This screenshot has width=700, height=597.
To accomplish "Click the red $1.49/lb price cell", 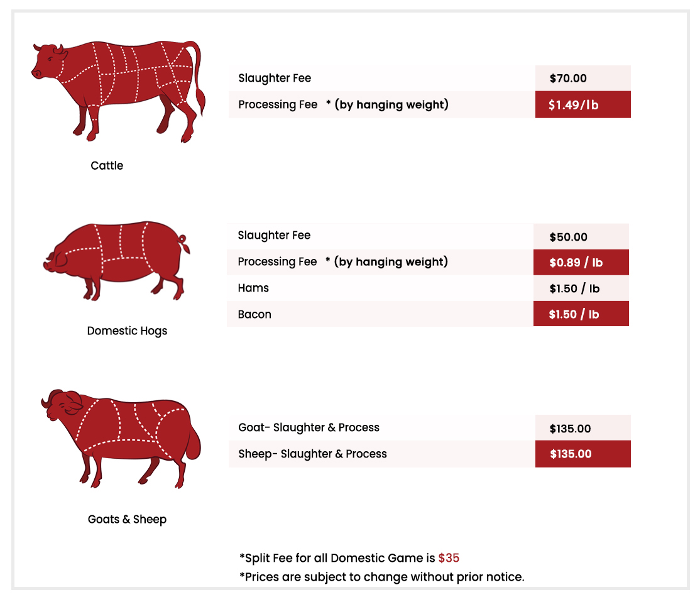I will point(582,104).
